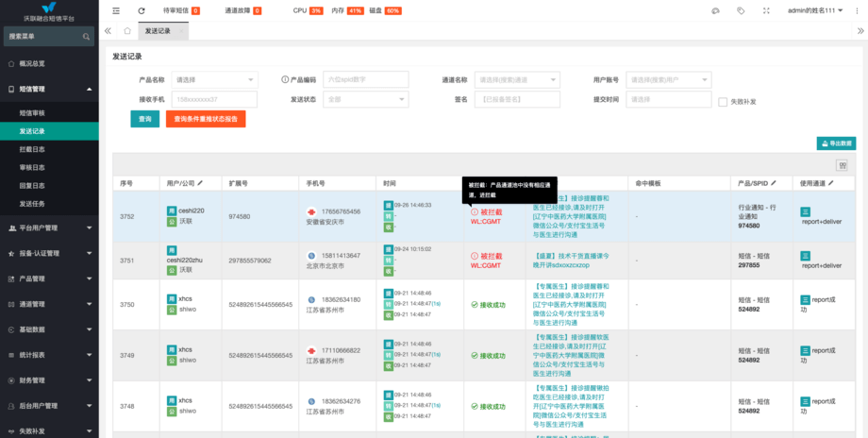Click the carrier icon beside 17656765456
Screen dimensions: 868x438
click(311, 211)
